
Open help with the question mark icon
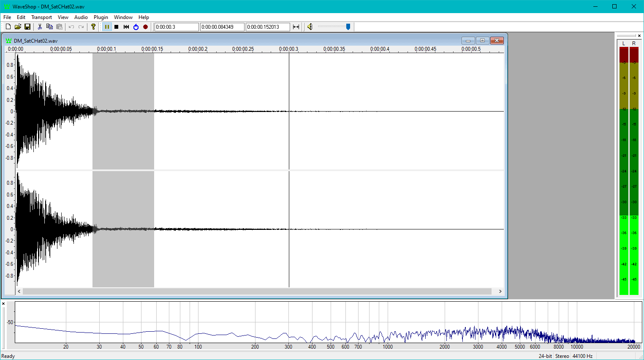coord(93,27)
